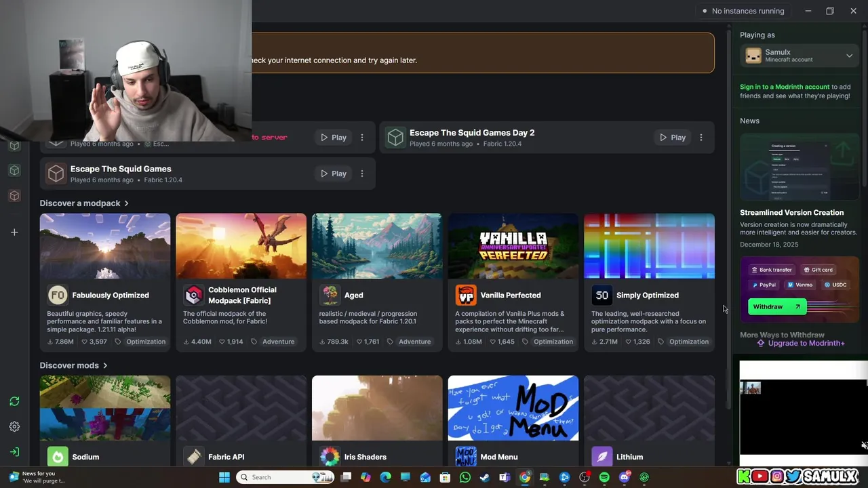Click the green sign-in arrow icon
Viewport: 868px width, 488px height.
pos(14,452)
